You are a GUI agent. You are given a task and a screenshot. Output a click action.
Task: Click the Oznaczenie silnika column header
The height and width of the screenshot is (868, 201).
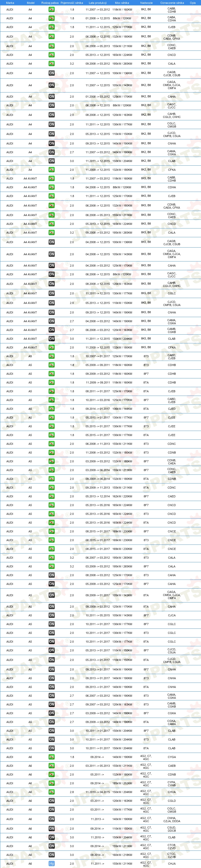(x=172, y=3)
